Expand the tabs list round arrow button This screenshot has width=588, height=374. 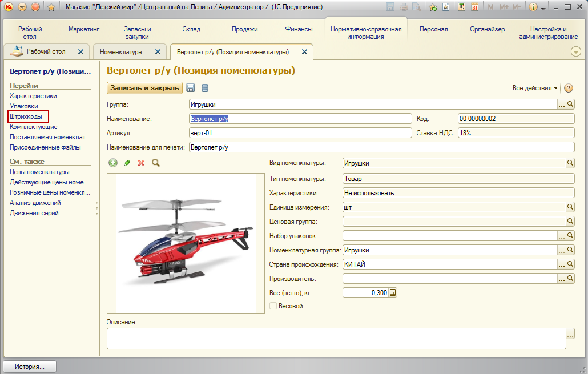point(575,51)
